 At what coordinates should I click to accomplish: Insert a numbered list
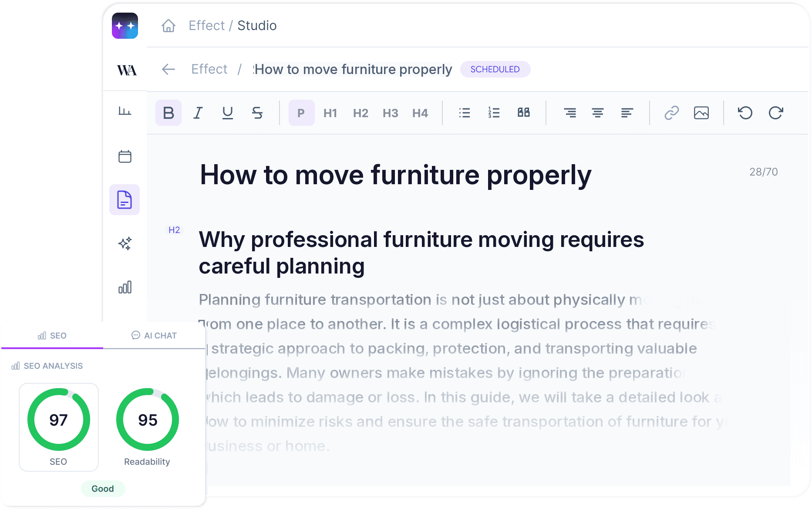[x=494, y=113]
